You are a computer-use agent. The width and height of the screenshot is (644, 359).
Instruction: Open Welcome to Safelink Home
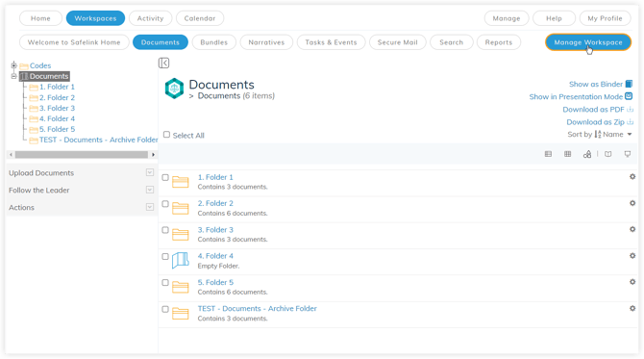[74, 42]
